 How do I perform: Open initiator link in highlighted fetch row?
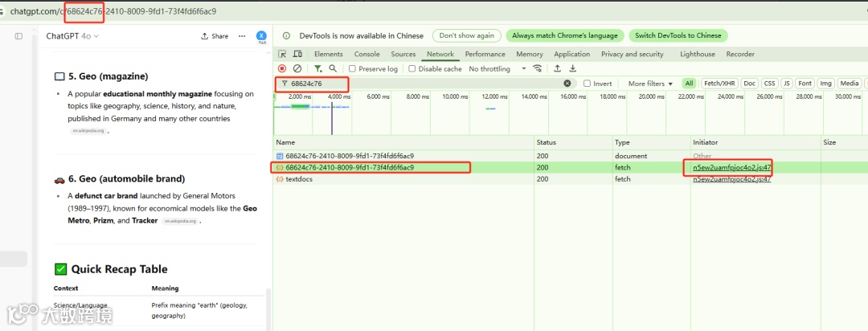732,167
